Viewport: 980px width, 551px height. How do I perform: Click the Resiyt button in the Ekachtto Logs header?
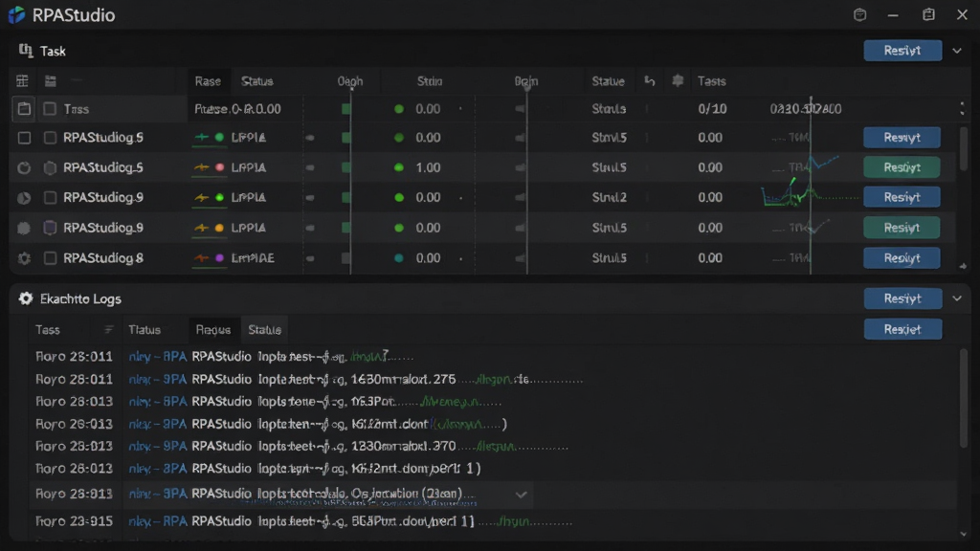point(902,298)
